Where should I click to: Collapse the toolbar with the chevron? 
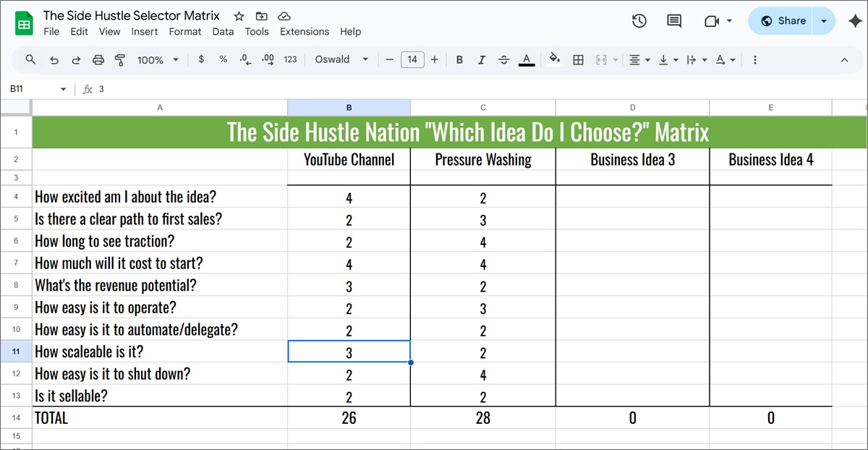(844, 60)
